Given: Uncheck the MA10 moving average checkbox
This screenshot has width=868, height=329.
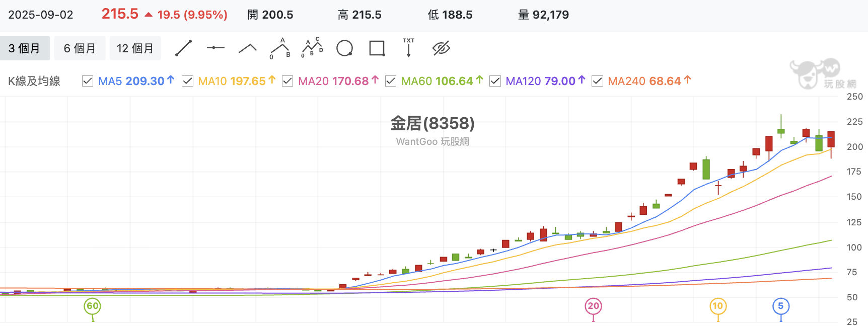Looking at the screenshot, I should coord(187,81).
